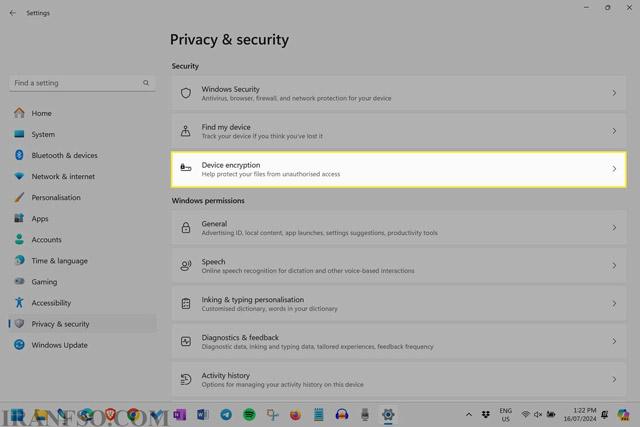This screenshot has width=640, height=427.
Task: Expand Activity history via its chevron
Action: (614, 379)
